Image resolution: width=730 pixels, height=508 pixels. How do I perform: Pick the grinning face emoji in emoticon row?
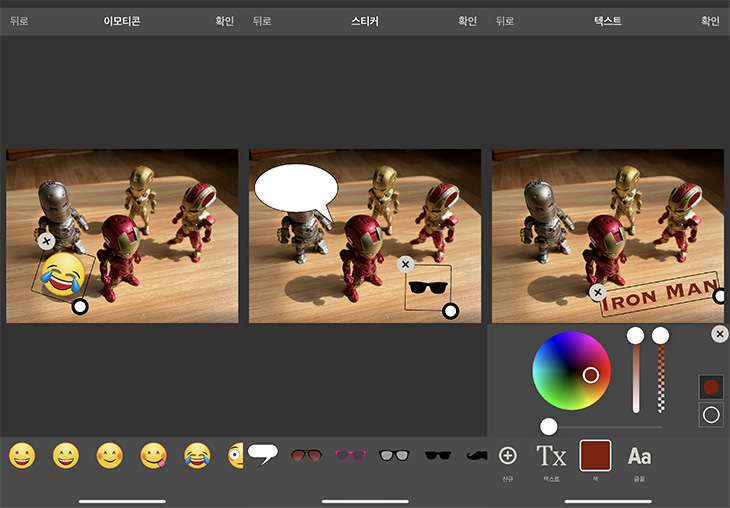tap(22, 455)
